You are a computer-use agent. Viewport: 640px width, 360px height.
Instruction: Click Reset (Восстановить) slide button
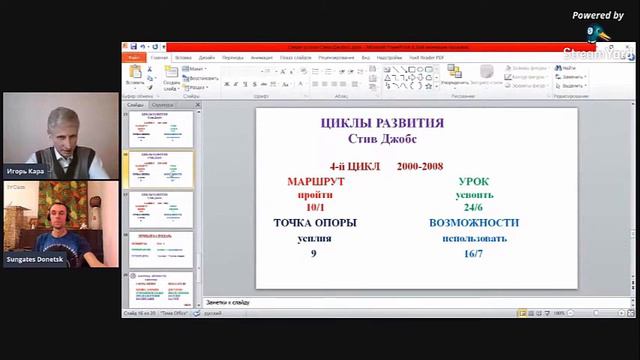click(200, 78)
